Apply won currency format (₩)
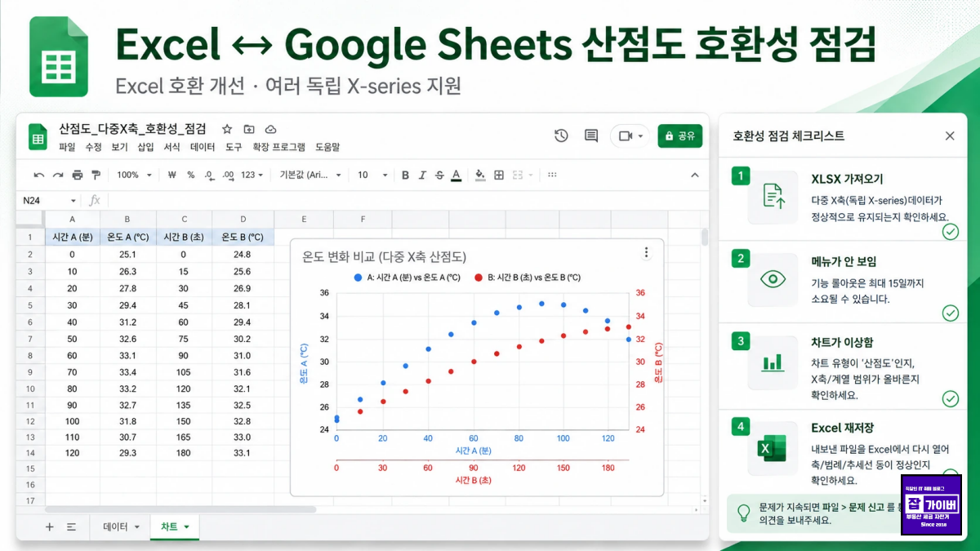Image resolution: width=980 pixels, height=551 pixels. [171, 175]
